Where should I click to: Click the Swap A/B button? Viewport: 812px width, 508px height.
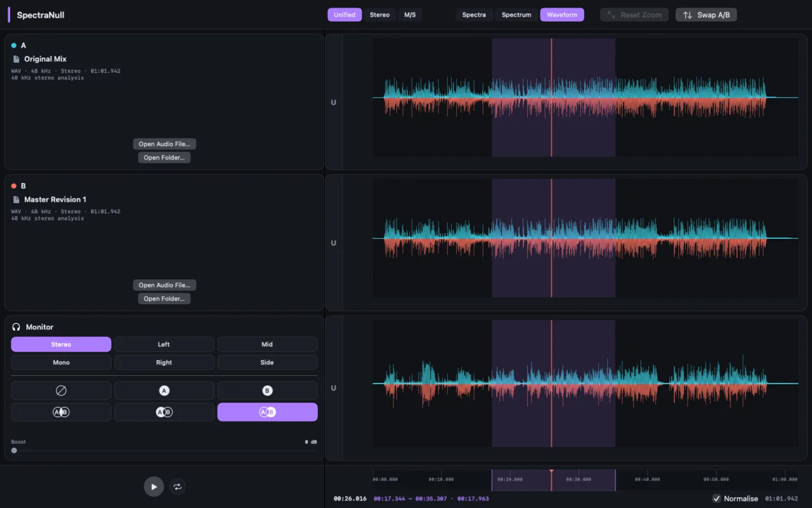(x=706, y=15)
